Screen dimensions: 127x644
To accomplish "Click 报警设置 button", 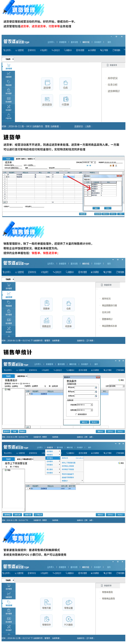I will [28, 515].
